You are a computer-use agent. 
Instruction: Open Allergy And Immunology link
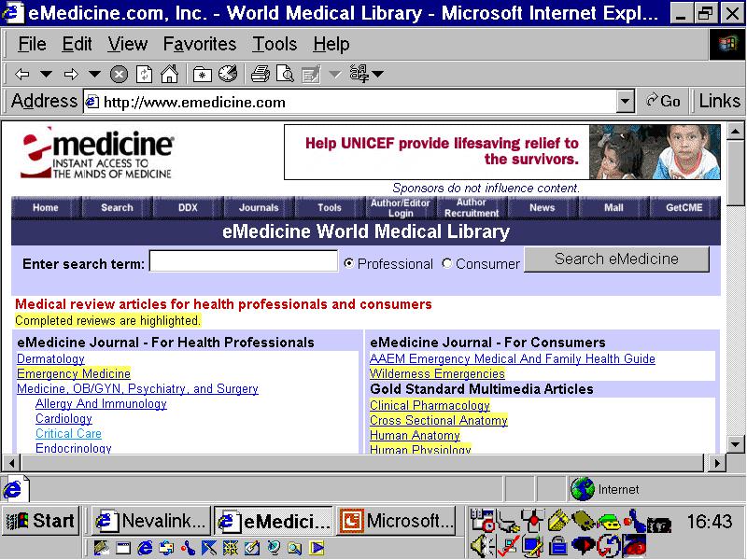(101, 404)
